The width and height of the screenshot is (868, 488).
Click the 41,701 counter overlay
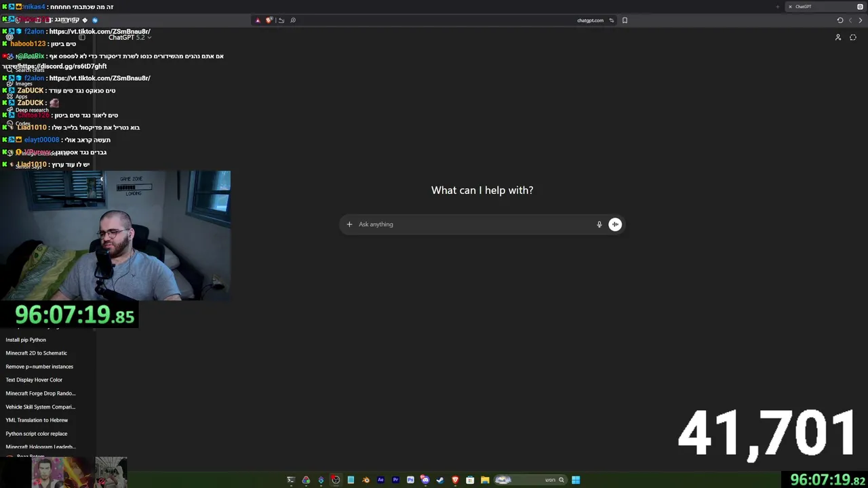tap(766, 434)
